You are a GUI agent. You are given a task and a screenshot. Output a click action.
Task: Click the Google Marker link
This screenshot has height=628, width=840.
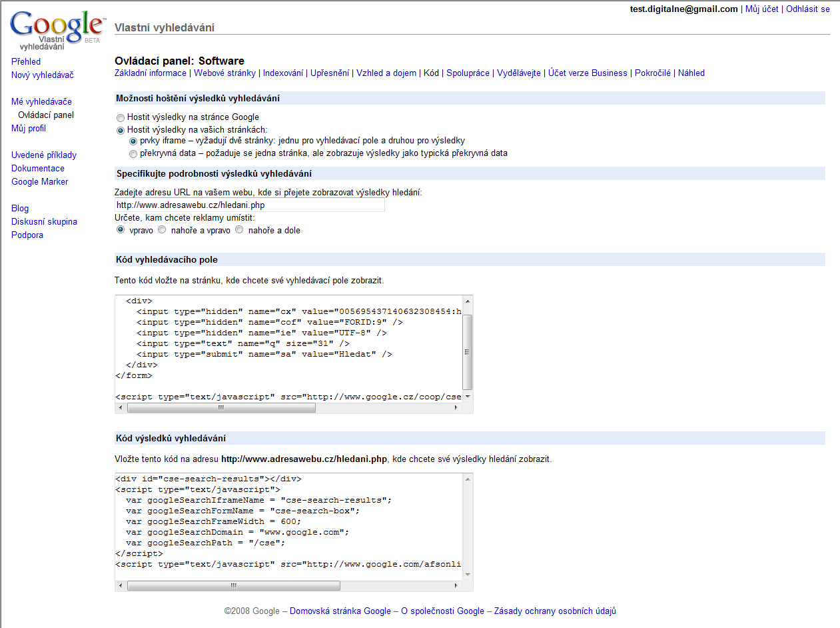tap(40, 181)
